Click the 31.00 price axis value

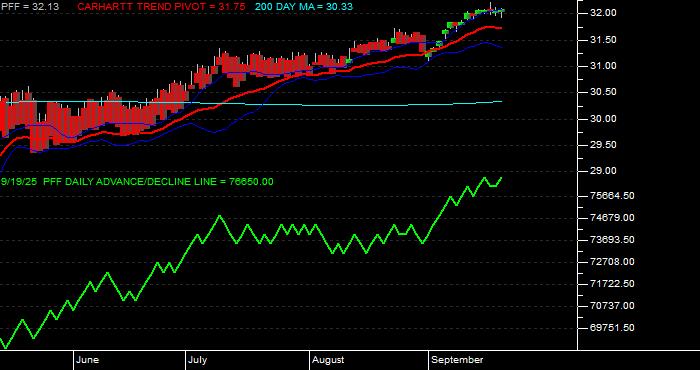pos(604,66)
